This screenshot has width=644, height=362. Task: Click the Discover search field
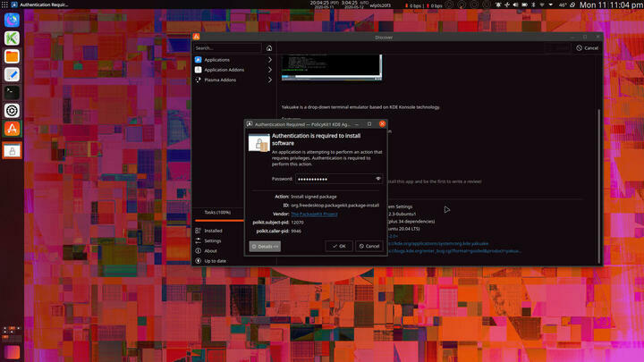(x=227, y=48)
